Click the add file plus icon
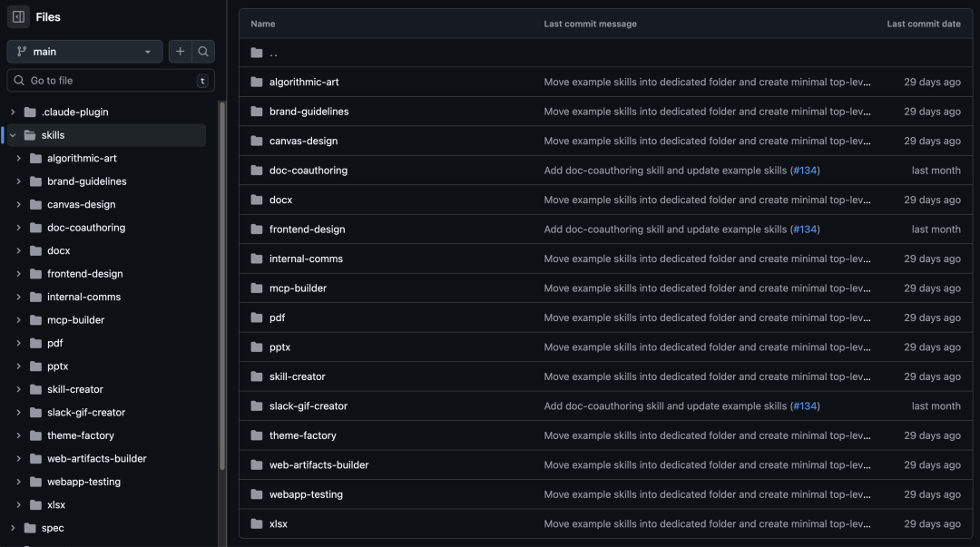Image resolution: width=980 pixels, height=547 pixels. tap(180, 52)
